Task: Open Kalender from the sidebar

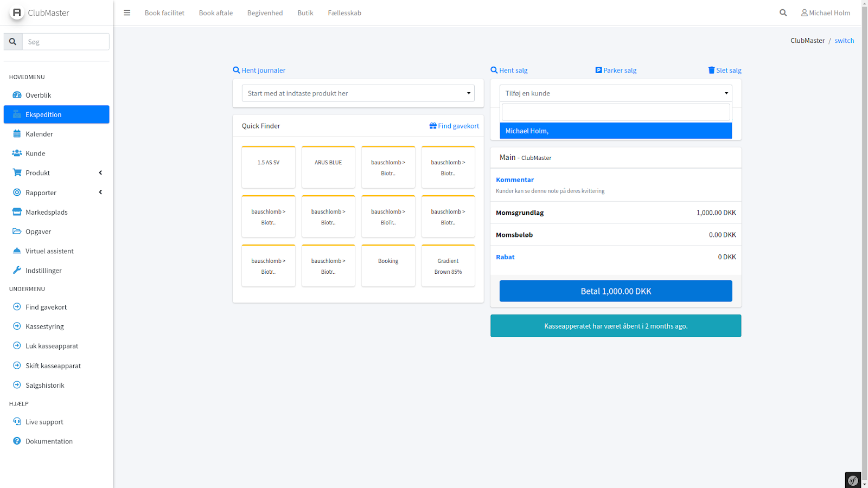Action: point(39,134)
